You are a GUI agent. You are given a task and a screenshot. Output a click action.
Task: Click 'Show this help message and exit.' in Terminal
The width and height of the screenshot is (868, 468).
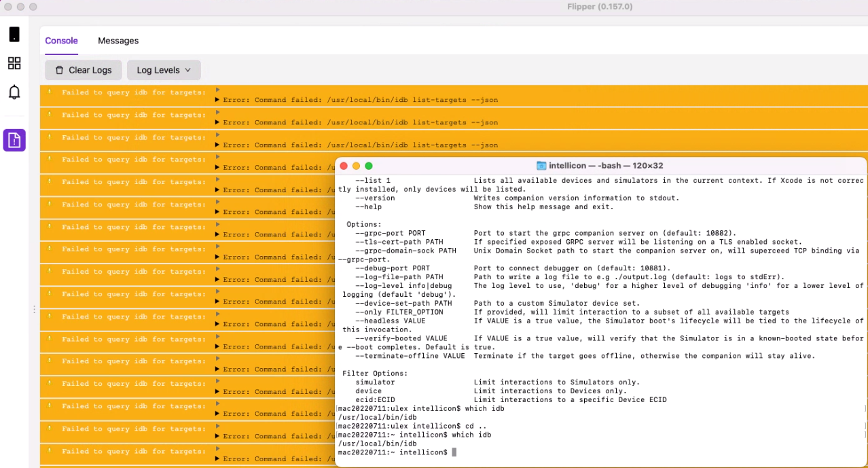coord(543,207)
